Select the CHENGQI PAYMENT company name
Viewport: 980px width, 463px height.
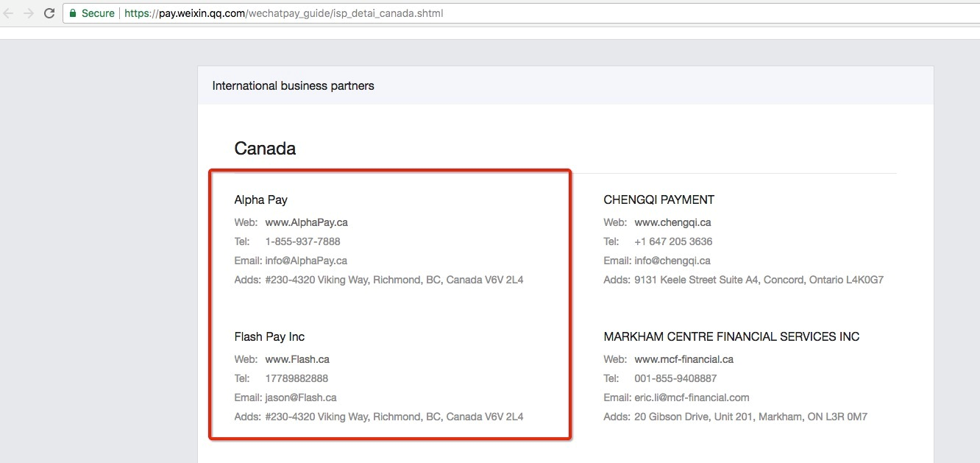pos(658,199)
